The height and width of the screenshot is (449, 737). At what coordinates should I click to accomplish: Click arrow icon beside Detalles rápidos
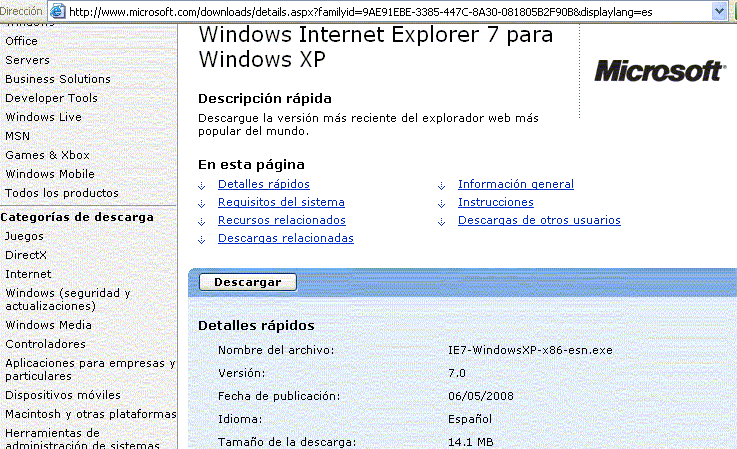pos(202,186)
